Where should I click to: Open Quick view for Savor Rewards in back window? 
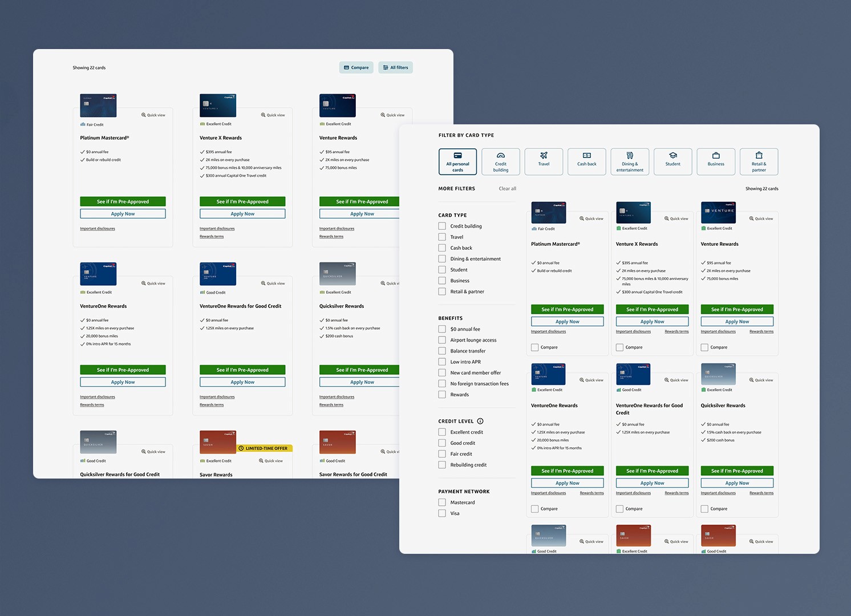pyautogui.click(x=271, y=460)
